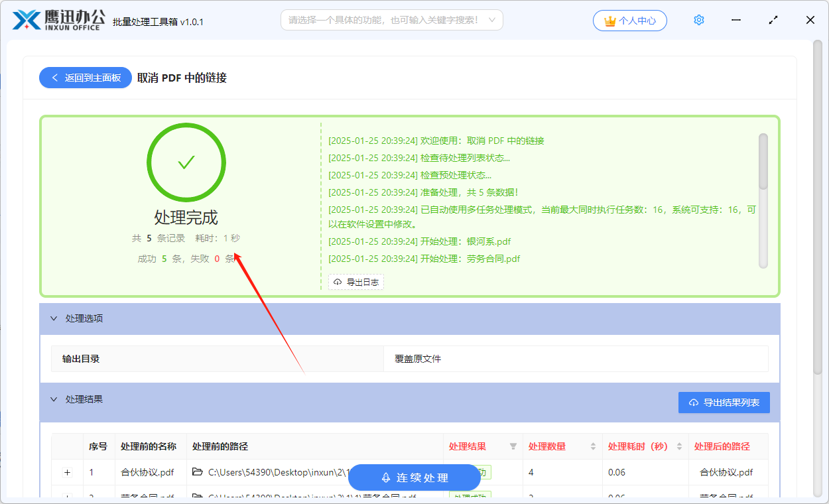
Task: Expand row 1 for 合伙协议.pdf details
Action: click(67, 472)
